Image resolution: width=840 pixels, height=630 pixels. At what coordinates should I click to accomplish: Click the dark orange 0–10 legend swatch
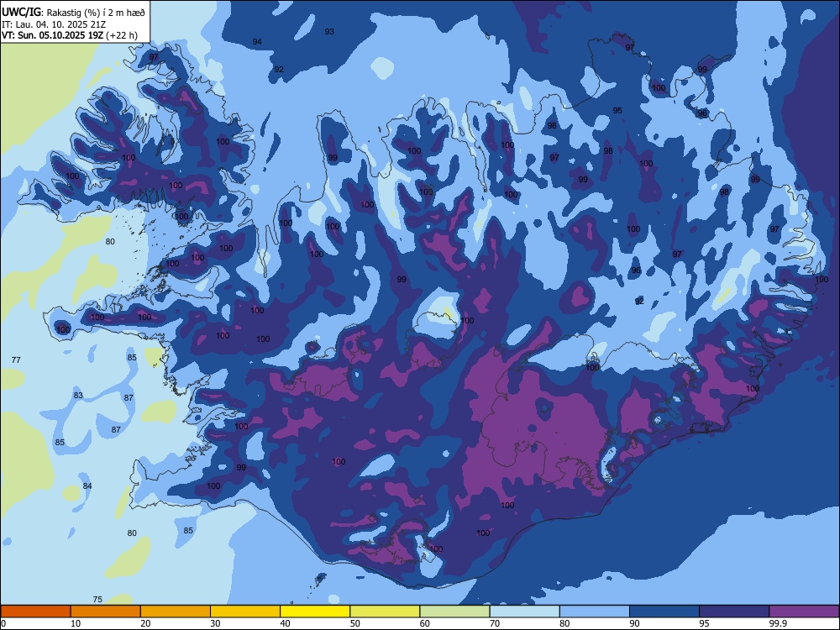tap(35, 612)
